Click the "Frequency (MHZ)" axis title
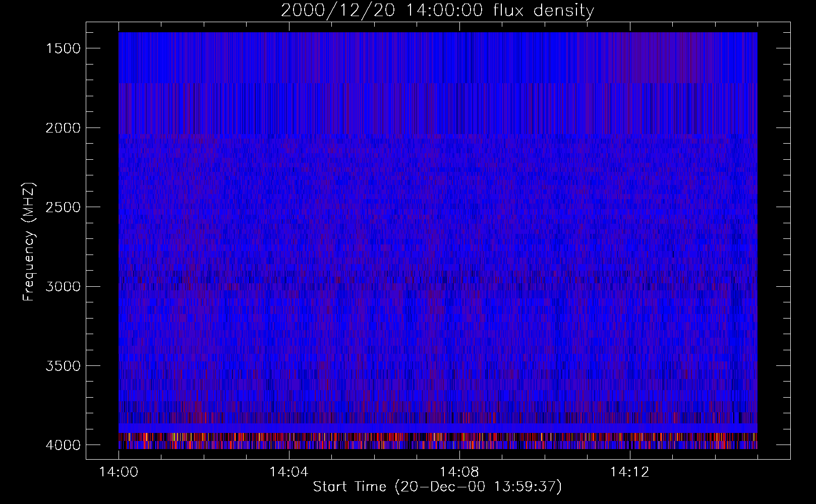Viewport: 816px width, 504px height. point(29,241)
